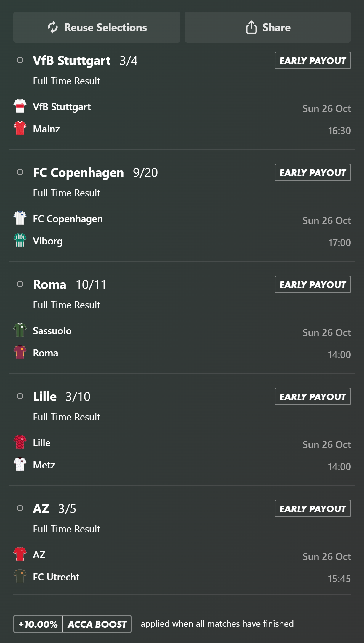
Task: Open the Early Payout badge for AZ
Action: click(x=312, y=508)
